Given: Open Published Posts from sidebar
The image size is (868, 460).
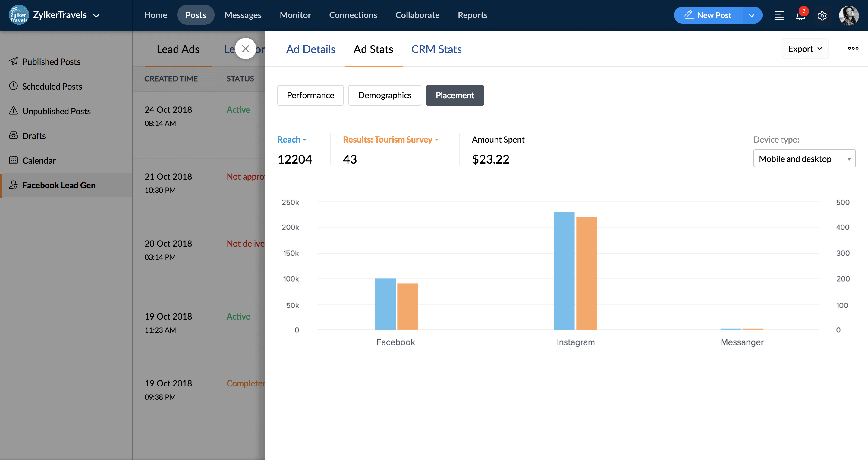Looking at the screenshot, I should click(x=51, y=62).
